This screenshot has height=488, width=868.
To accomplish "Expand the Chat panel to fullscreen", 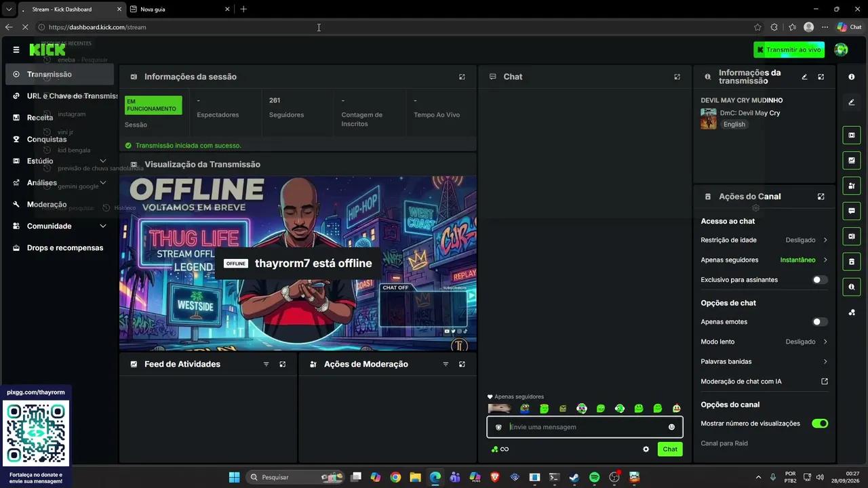I will 677,77.
